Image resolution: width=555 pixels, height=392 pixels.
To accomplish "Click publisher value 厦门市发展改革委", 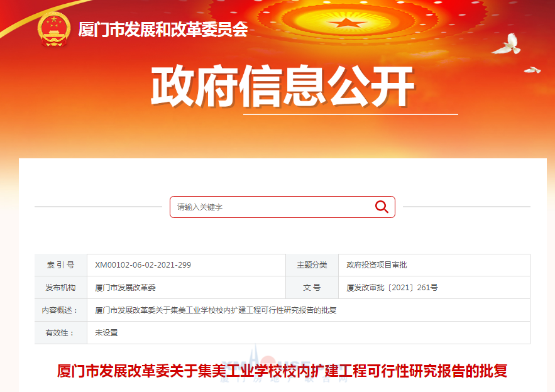I will 125,288.
